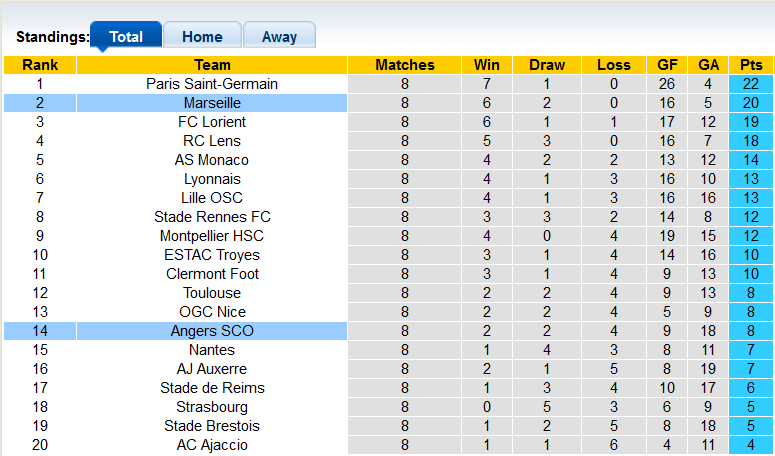Click the Paris Saint-Germain team name

[212, 84]
